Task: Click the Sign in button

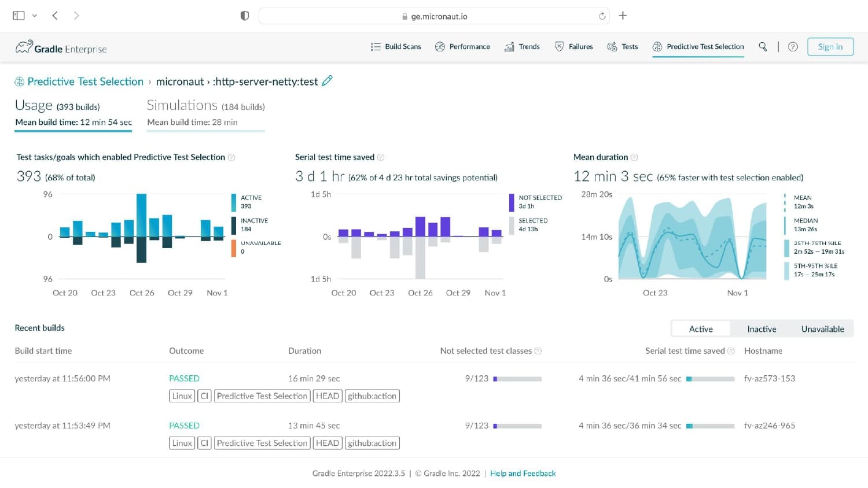Action: point(830,47)
